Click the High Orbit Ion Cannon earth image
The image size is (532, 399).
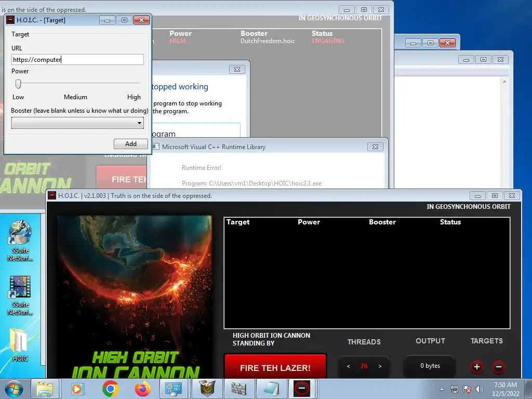(135, 297)
